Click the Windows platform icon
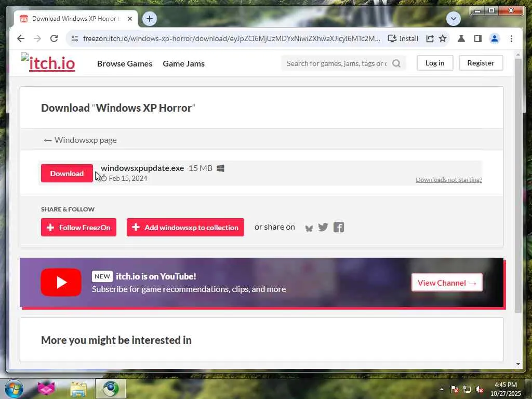 [220, 168]
